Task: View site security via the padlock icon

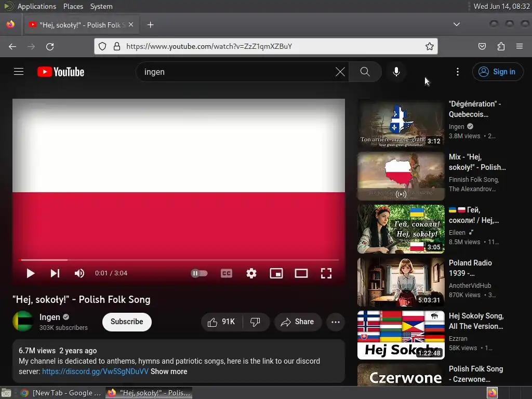Action: (117, 46)
